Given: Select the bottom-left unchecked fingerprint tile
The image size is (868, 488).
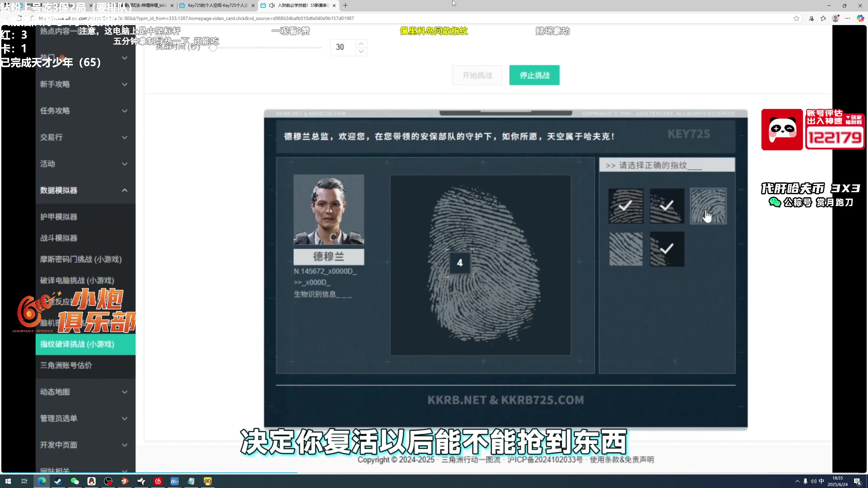Looking at the screenshot, I should (x=626, y=249).
